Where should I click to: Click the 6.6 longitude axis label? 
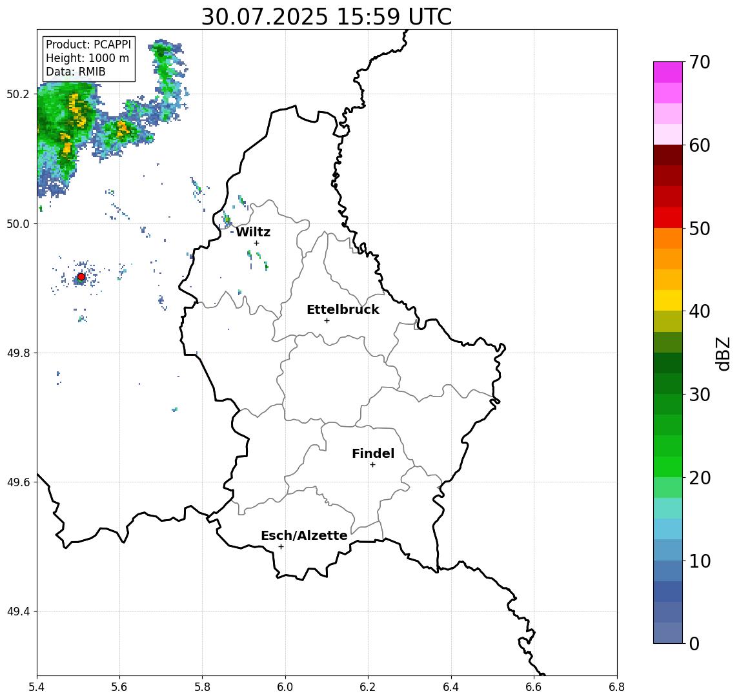pyautogui.click(x=534, y=687)
